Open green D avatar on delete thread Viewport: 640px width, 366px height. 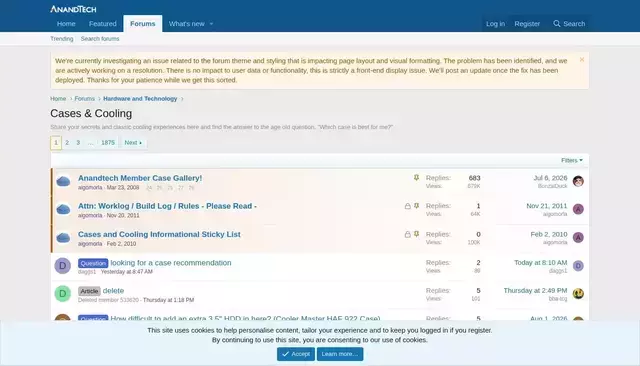click(63, 293)
